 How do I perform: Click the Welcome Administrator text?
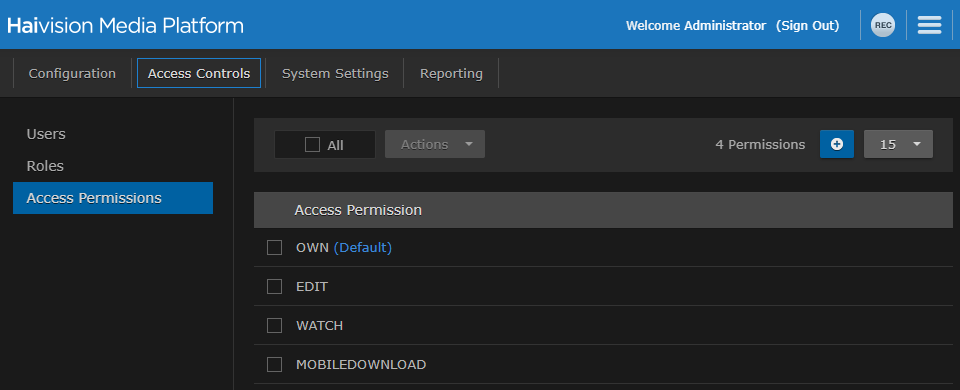click(x=696, y=26)
